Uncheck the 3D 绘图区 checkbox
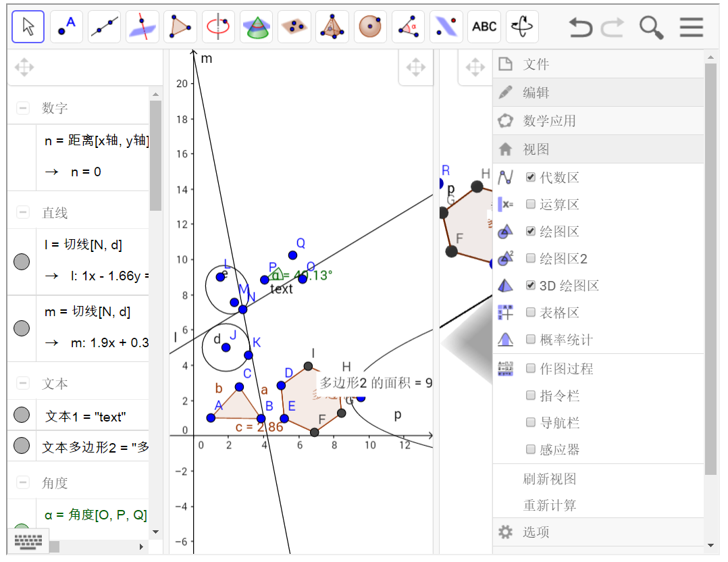 click(531, 285)
